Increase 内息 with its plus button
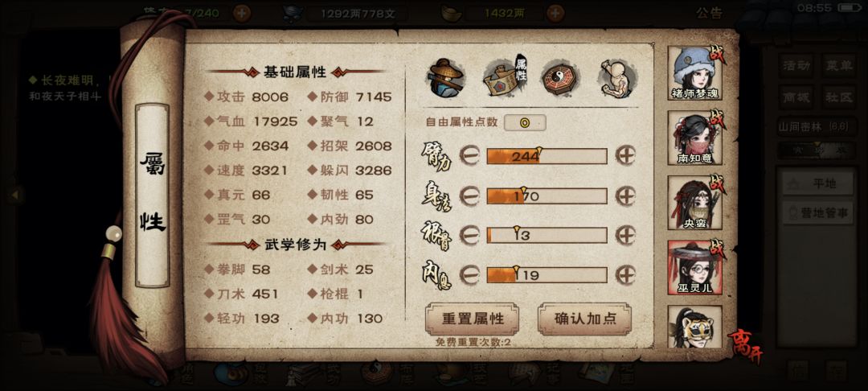Viewport: 868px width, 391px height. (x=625, y=274)
